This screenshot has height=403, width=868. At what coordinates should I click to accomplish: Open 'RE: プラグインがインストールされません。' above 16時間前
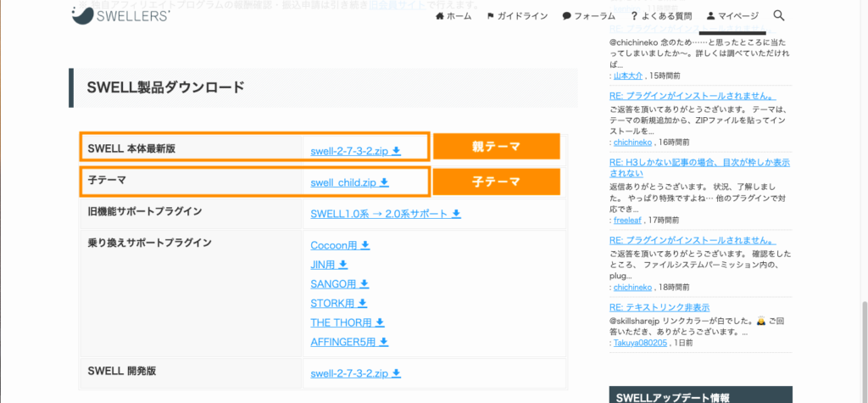click(x=693, y=97)
